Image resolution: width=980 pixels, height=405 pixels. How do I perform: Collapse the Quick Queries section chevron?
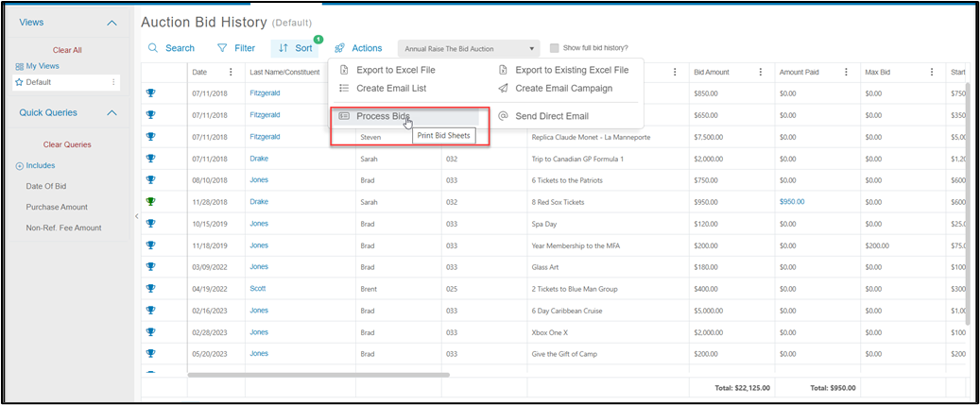coord(112,113)
